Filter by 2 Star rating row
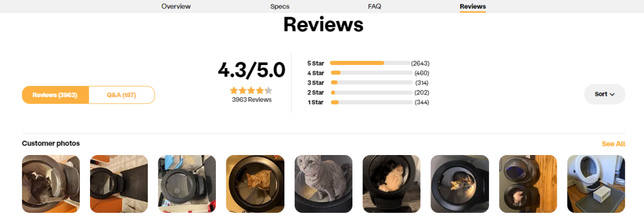 point(369,92)
